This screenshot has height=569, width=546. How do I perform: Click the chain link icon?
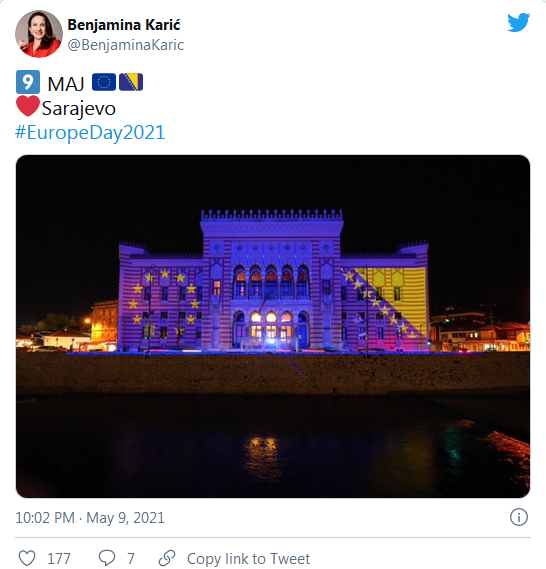(x=167, y=558)
